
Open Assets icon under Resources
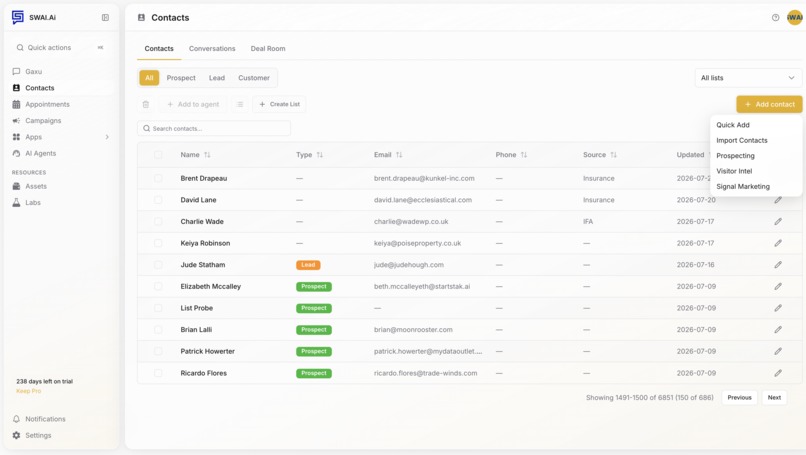click(x=16, y=187)
